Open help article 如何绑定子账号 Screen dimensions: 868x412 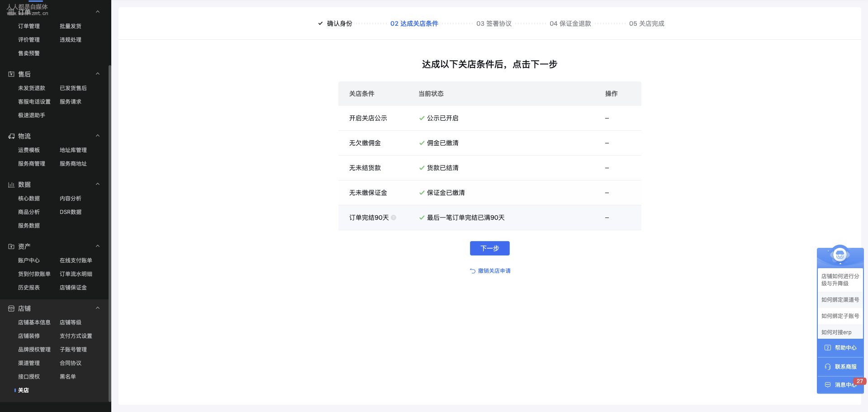click(x=840, y=316)
